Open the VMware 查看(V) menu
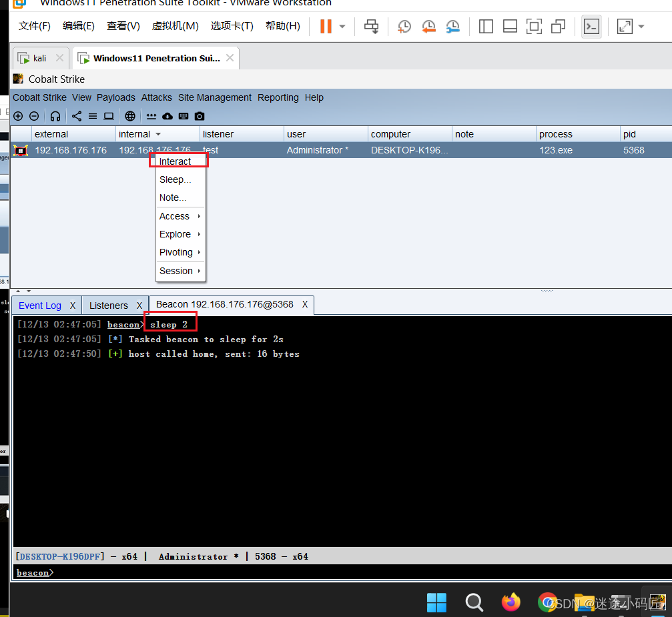Image resolution: width=672 pixels, height=617 pixels. (x=123, y=26)
